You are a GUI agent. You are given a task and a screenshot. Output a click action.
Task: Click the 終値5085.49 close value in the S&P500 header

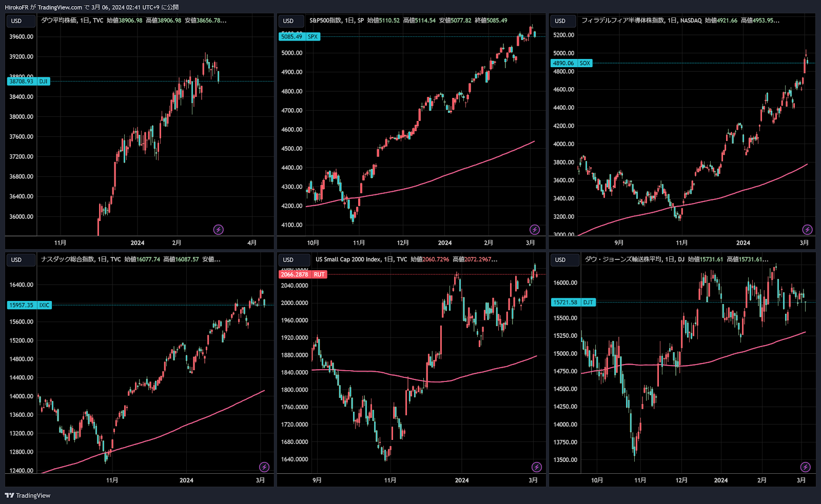click(491, 21)
